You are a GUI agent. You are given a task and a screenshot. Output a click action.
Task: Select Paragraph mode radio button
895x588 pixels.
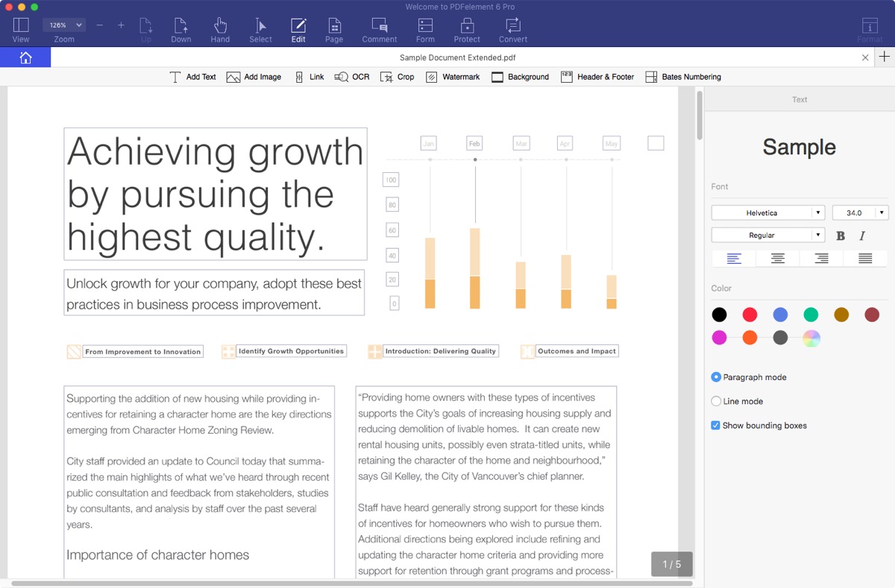point(716,377)
